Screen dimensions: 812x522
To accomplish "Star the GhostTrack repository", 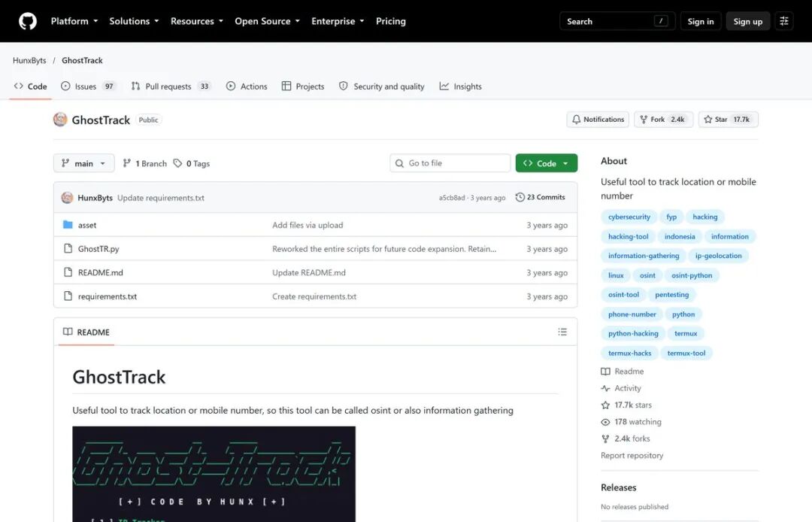I will [x=728, y=120].
